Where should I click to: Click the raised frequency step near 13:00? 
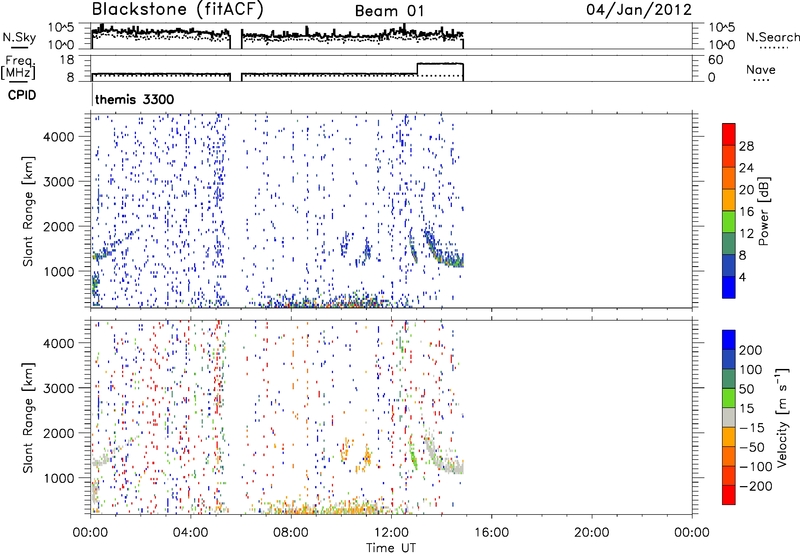[x=440, y=64]
